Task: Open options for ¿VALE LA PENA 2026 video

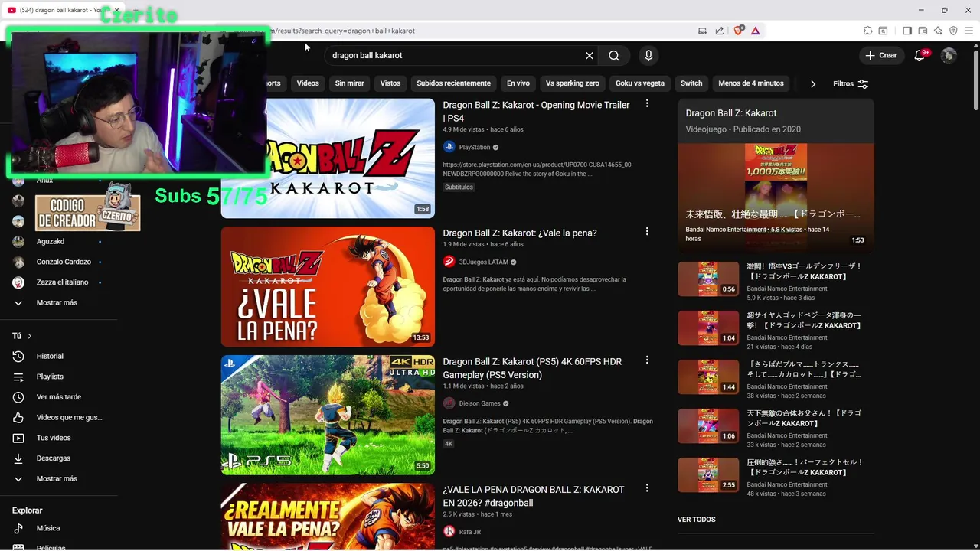Action: 647,487
